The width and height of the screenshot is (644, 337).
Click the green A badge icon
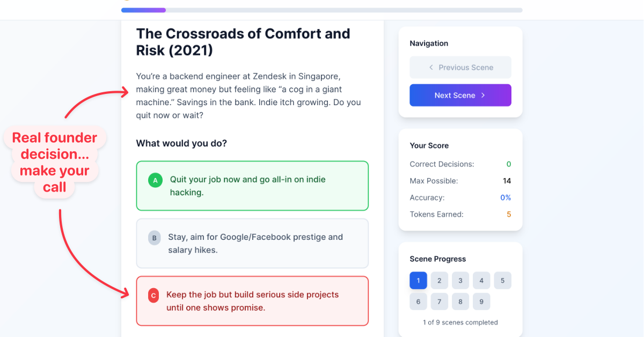tap(155, 181)
